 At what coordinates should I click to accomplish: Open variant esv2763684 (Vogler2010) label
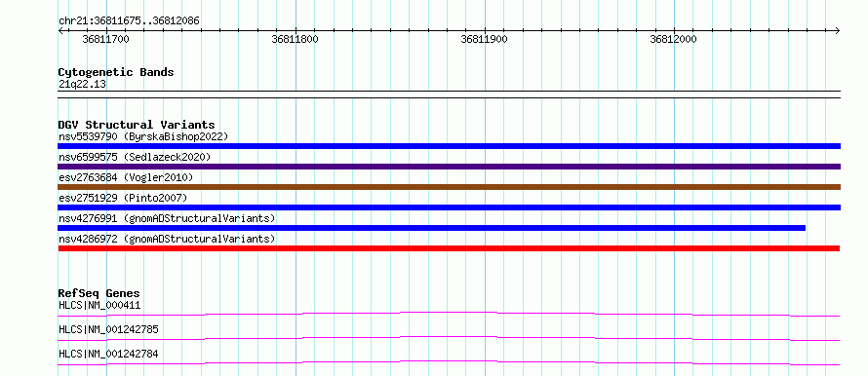[126, 177]
